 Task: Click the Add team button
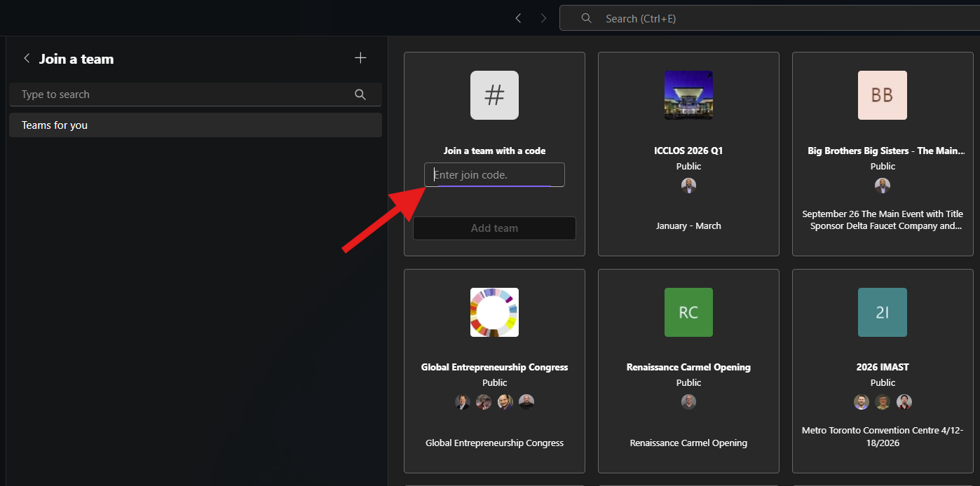coord(494,228)
